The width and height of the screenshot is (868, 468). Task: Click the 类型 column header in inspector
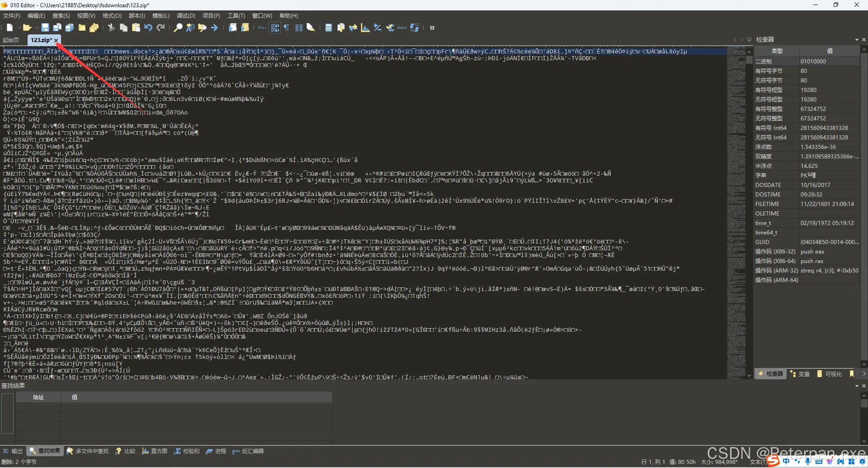coord(777,51)
